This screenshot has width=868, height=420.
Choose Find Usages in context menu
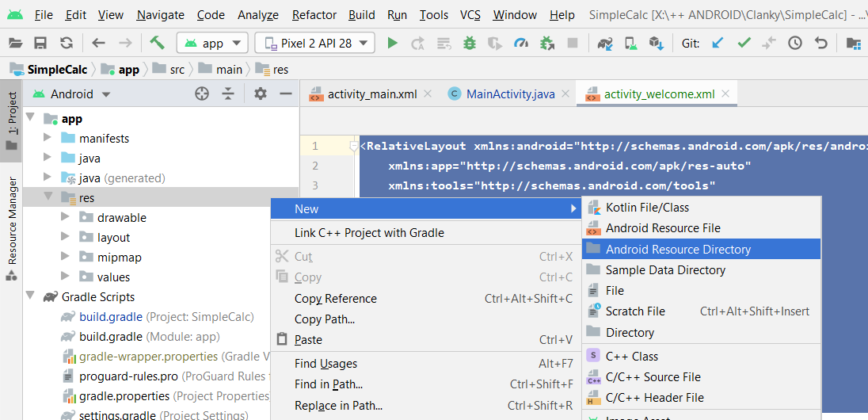(x=325, y=364)
